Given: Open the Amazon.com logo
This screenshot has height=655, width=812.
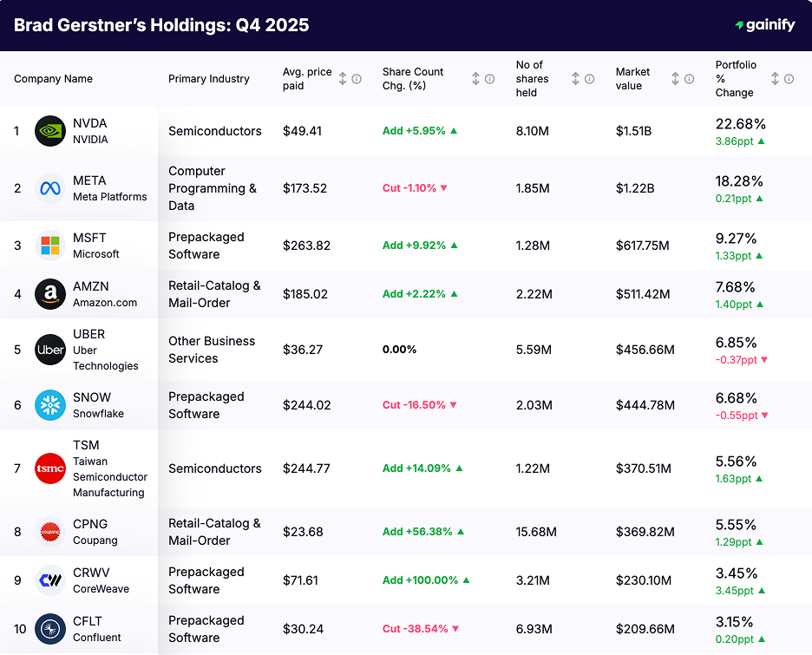Looking at the screenshot, I should click(51, 294).
